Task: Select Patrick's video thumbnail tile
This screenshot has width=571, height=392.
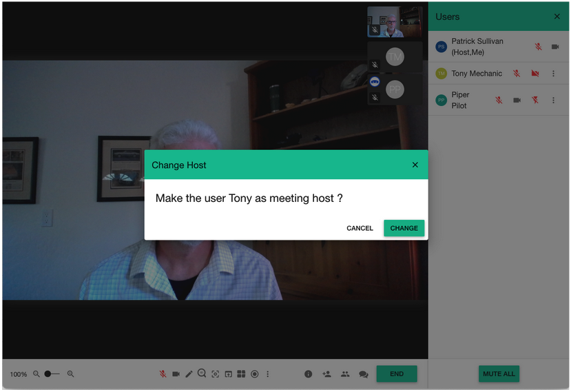Action: coord(395,22)
